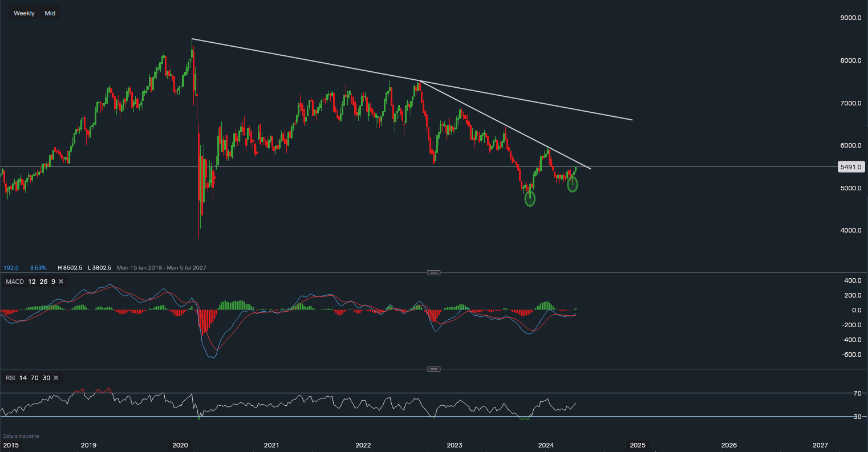This screenshot has height=452, width=868.
Task: Close the RSI indicator panel
Action: [x=56, y=378]
